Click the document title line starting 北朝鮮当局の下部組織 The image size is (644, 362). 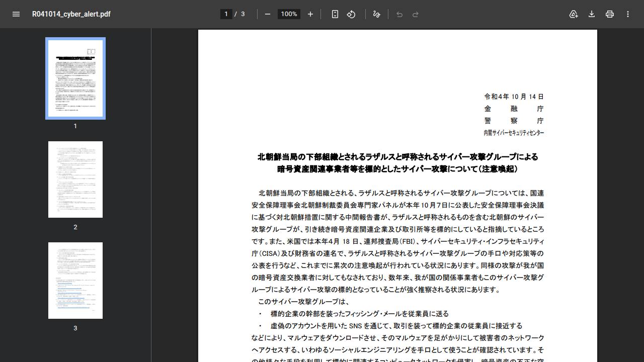point(397,157)
